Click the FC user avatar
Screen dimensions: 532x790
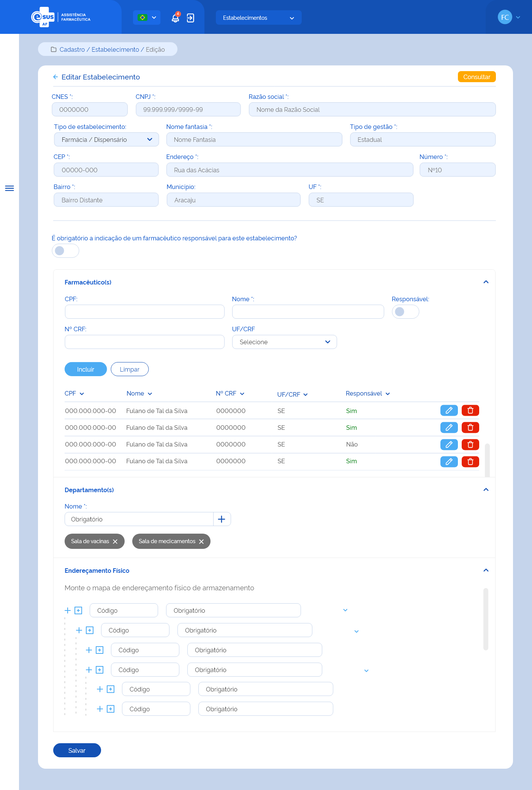(x=505, y=17)
